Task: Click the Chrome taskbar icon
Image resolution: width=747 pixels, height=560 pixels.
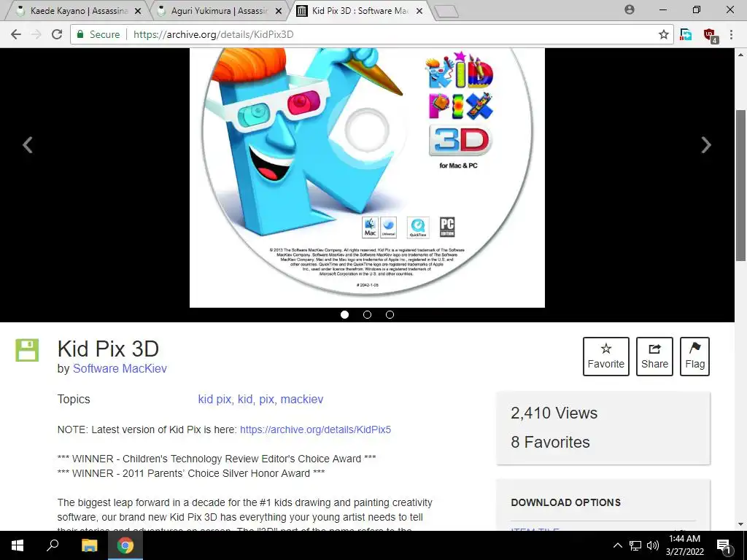Action: pyautogui.click(x=125, y=545)
